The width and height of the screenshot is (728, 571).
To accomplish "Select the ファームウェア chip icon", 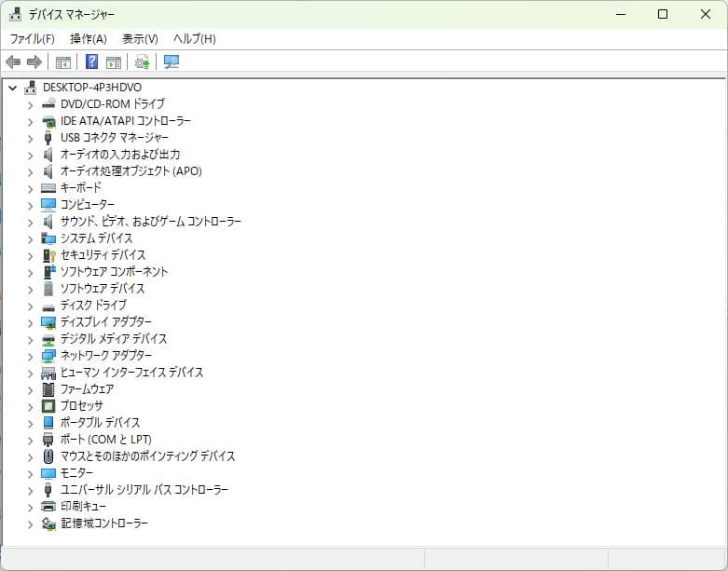I will (48, 389).
